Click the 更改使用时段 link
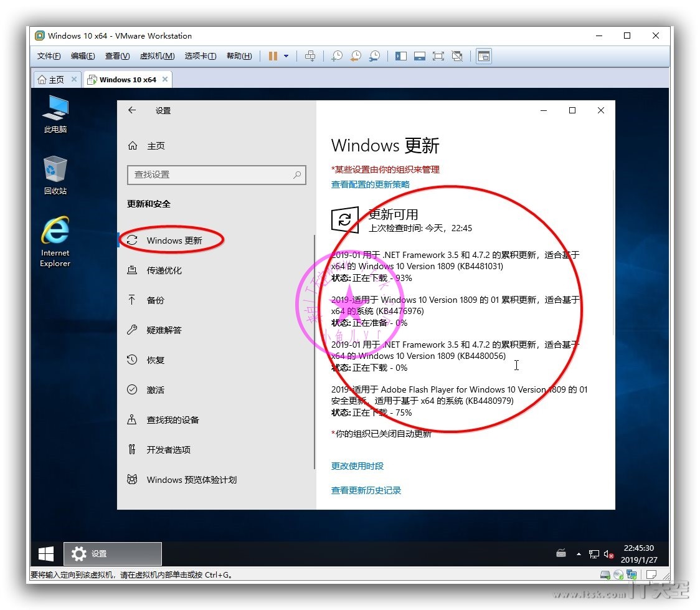Screen dimensions: 700x610 357,466
